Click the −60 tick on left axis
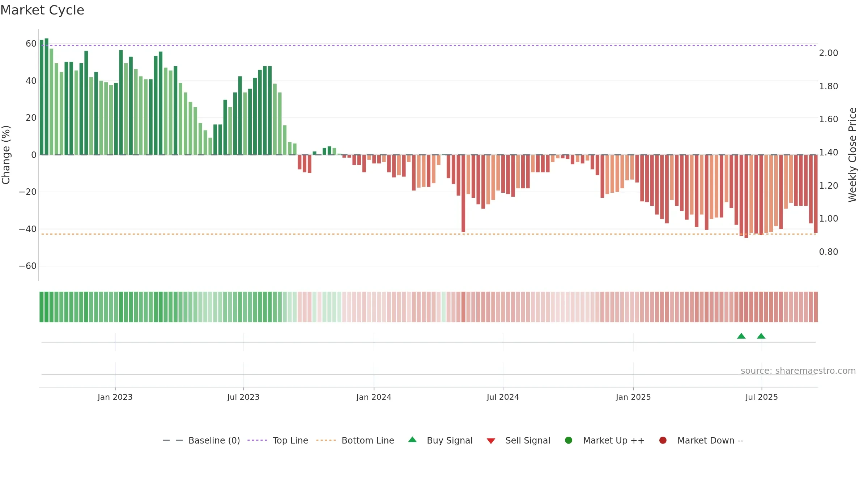The image size is (868, 488). click(x=28, y=266)
